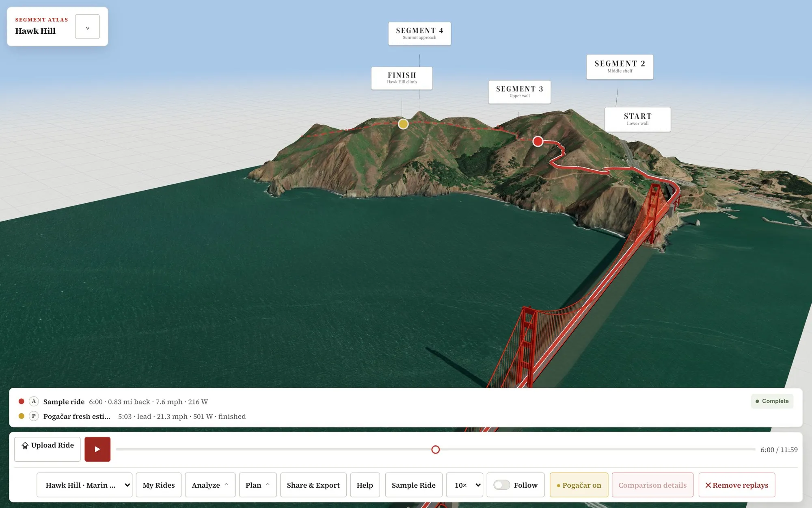Viewport: 812px width, 508px height.
Task: Open the Segment Atlas chevron dropdown
Action: tap(87, 27)
